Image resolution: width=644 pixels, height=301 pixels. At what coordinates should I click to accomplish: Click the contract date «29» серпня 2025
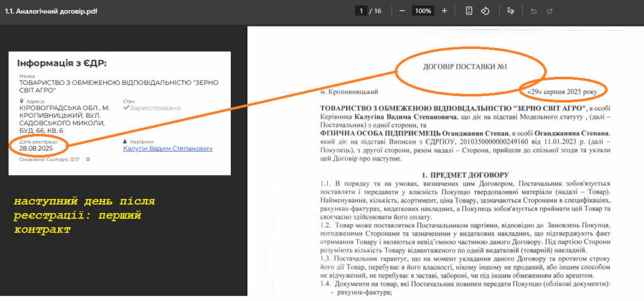(563, 92)
